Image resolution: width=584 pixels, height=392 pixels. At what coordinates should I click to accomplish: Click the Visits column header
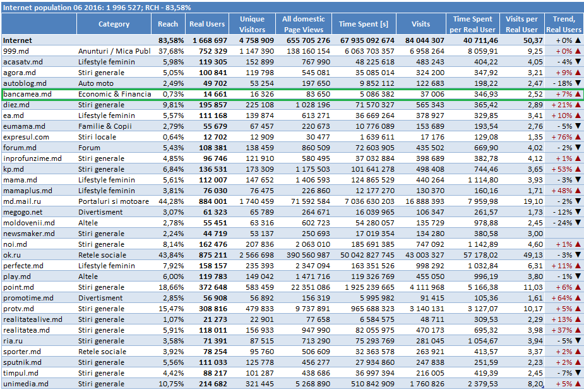click(421, 24)
